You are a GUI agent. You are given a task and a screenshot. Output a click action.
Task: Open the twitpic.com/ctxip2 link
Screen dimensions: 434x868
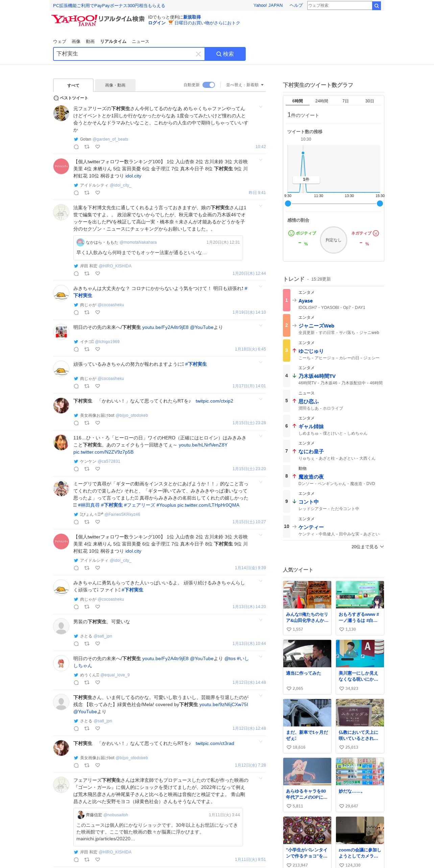pos(214,401)
